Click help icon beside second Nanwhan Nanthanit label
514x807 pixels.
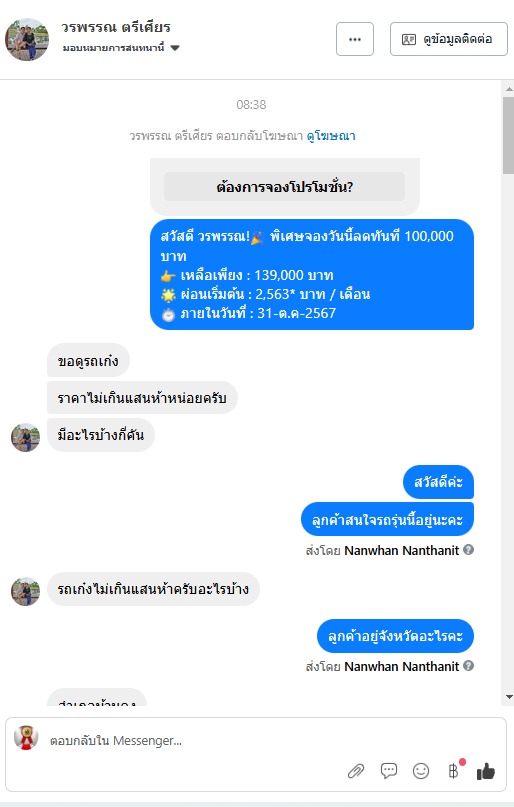(x=468, y=665)
